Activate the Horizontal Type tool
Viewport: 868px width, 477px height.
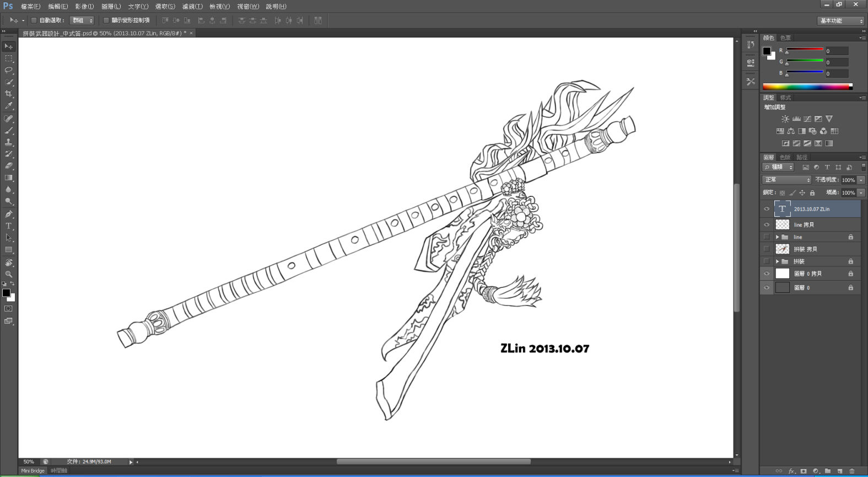click(x=9, y=226)
